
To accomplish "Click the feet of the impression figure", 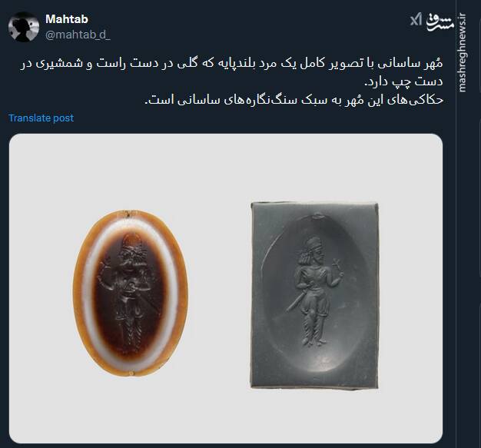I will 313,341.
